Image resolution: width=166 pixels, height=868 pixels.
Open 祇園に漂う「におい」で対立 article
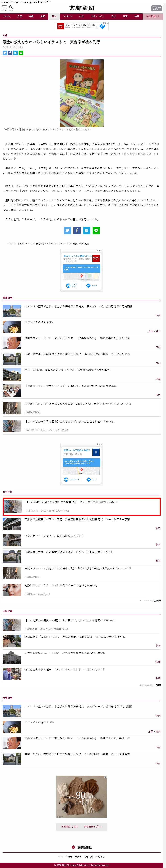pyautogui.click(x=75, y=637)
